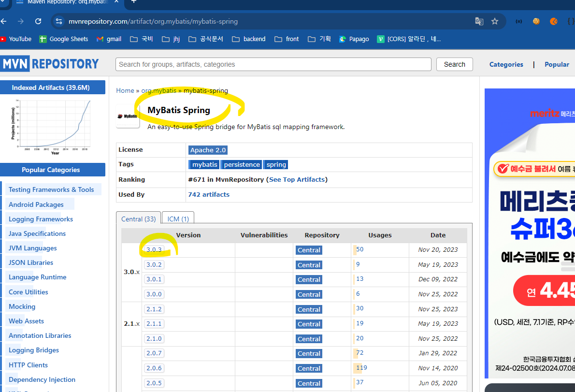Switch to the ICM (1) tab
The height and width of the screenshot is (392, 575).
click(x=178, y=219)
